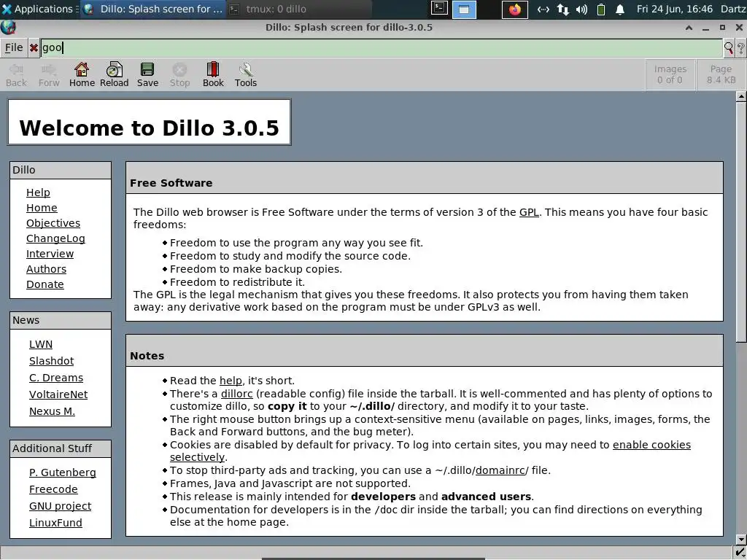Click the vertical scrollbar thumb
747x560 pixels.
[741, 222]
